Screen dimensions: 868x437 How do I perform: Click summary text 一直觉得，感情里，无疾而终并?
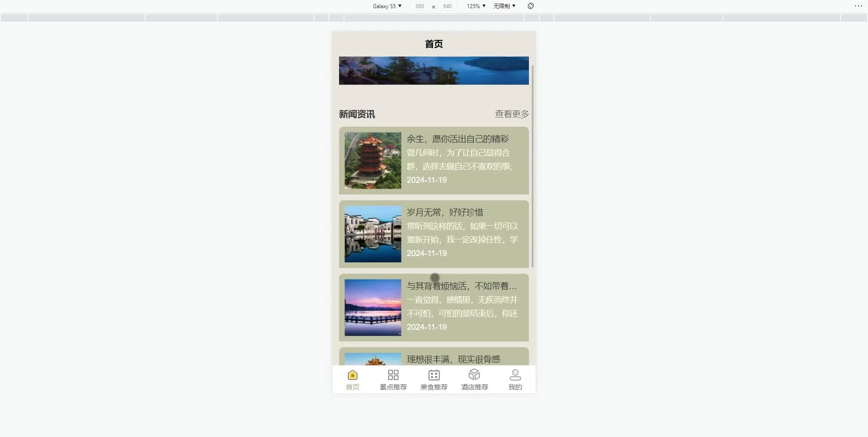coord(462,299)
